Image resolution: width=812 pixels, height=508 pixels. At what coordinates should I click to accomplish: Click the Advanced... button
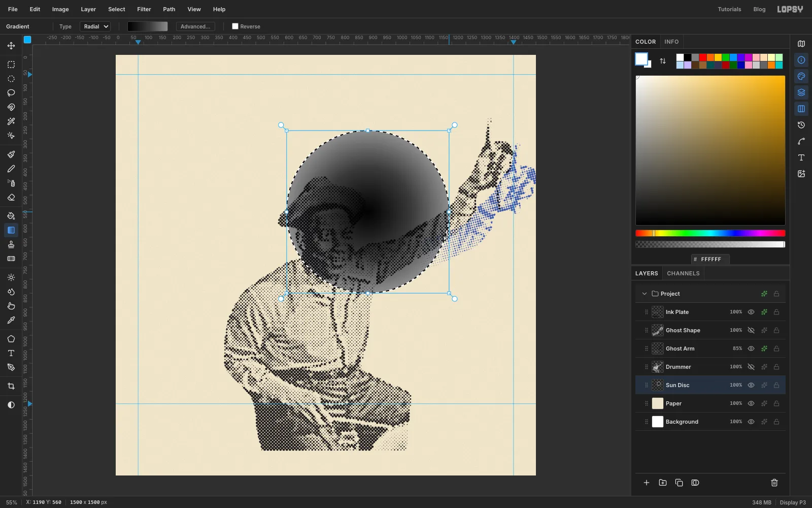[195, 26]
